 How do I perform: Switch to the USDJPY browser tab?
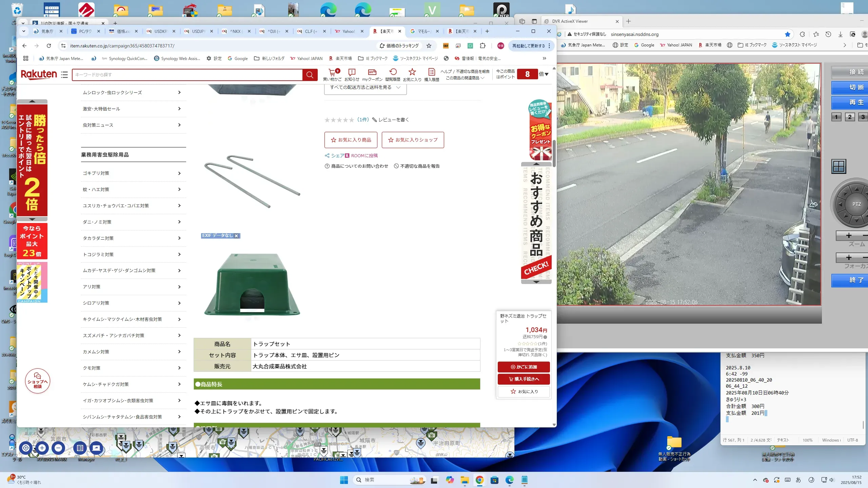pos(198,31)
